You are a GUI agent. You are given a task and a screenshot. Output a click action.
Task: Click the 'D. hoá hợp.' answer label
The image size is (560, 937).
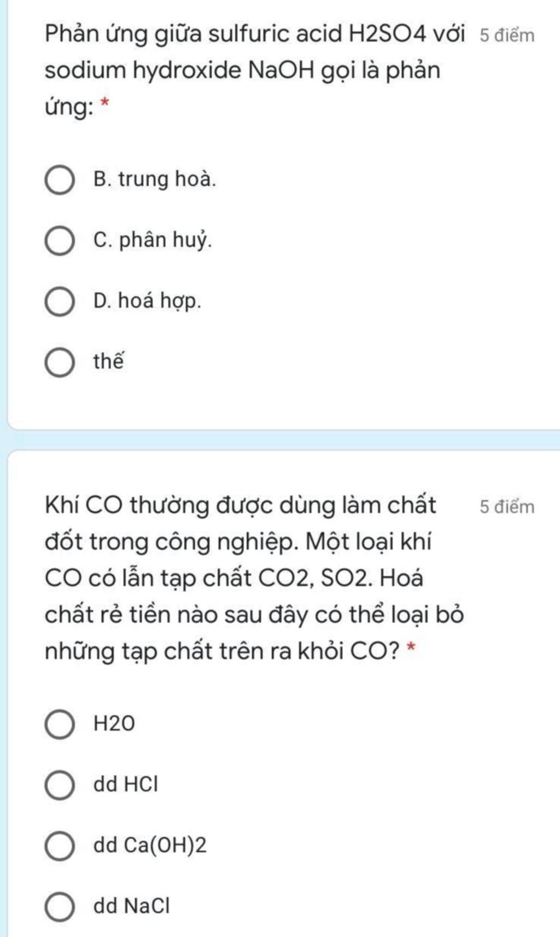pos(148,301)
